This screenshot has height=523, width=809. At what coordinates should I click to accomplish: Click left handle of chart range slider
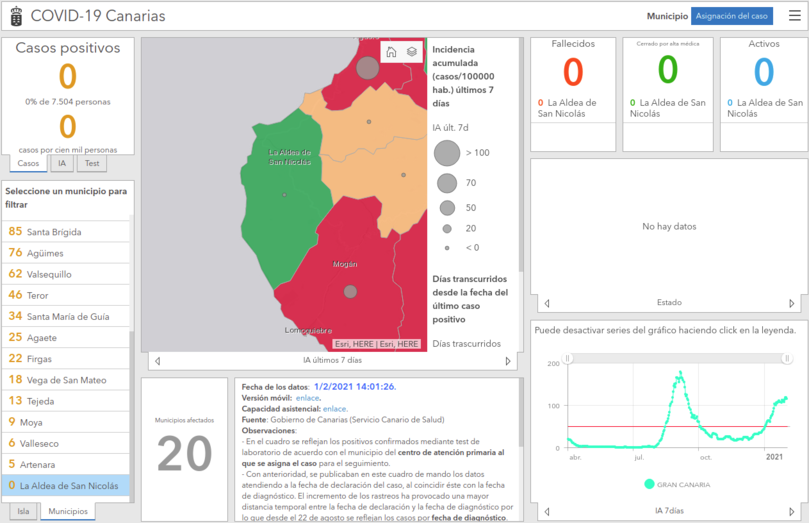567,358
